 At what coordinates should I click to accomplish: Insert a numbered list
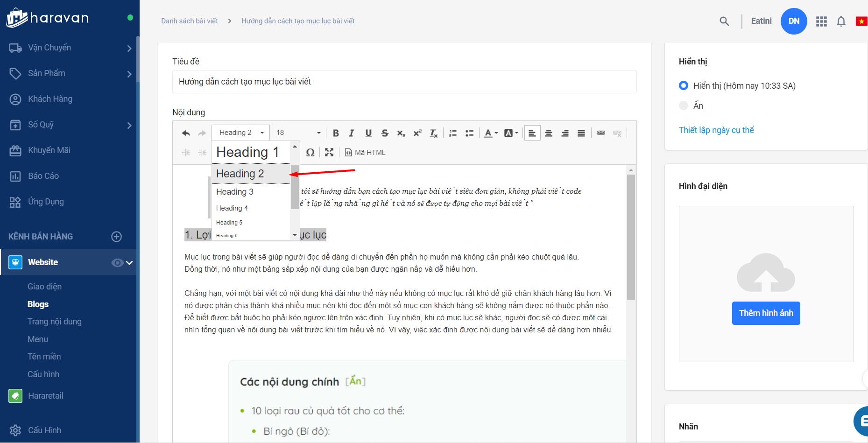point(452,133)
